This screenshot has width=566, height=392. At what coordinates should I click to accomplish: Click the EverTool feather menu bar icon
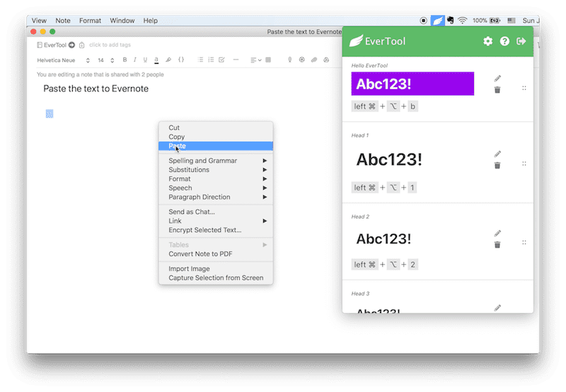pyautogui.click(x=437, y=21)
